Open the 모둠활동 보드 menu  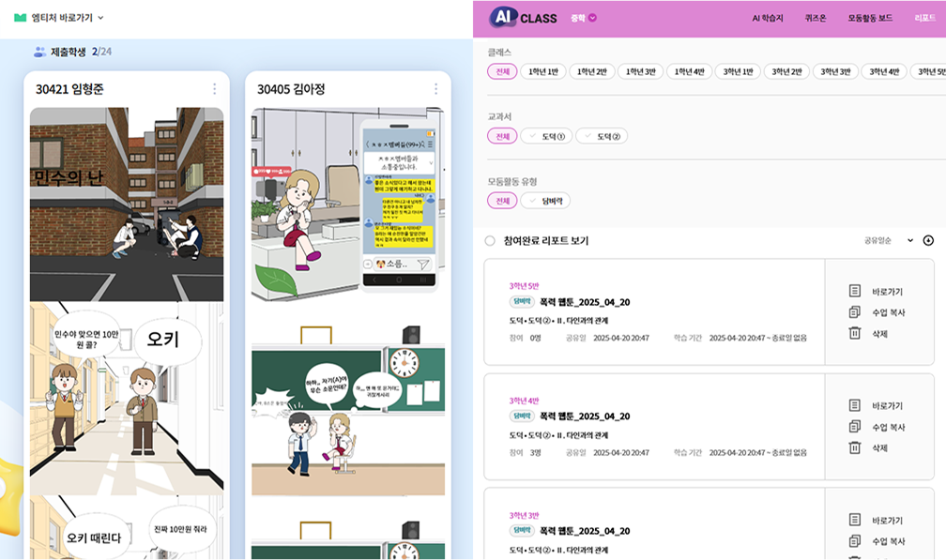[870, 18]
